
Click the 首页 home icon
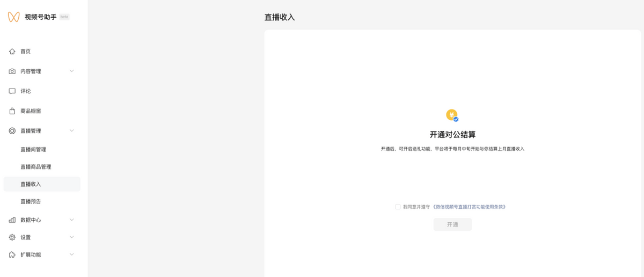pyautogui.click(x=12, y=52)
